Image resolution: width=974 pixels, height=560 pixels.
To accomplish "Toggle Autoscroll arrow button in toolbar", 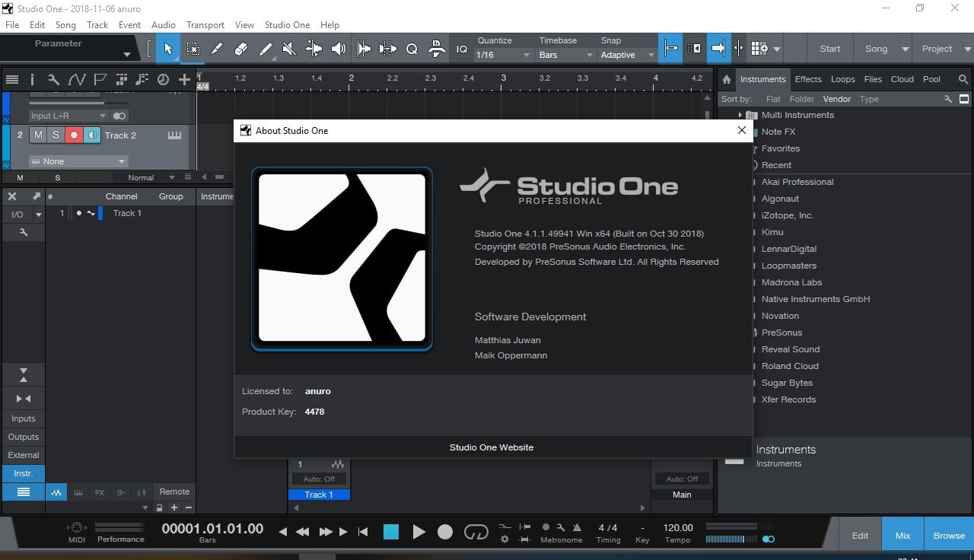I will 718,49.
